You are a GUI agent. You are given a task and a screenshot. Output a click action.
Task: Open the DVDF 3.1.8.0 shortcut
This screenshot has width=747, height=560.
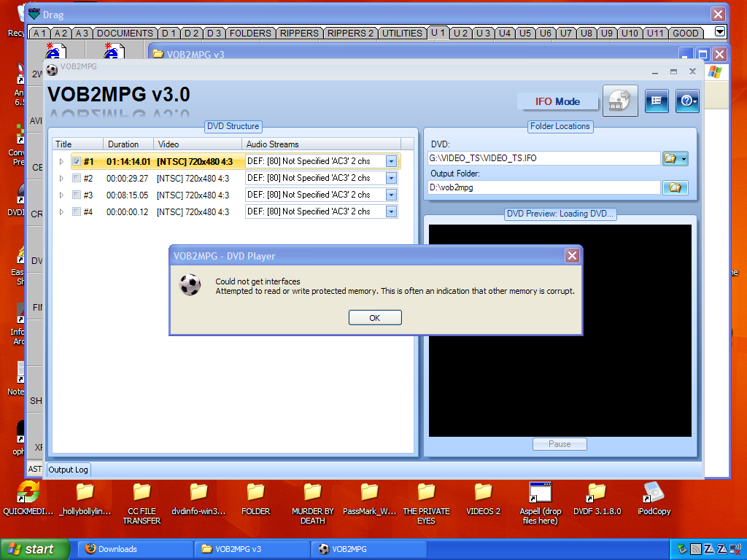pos(597,500)
